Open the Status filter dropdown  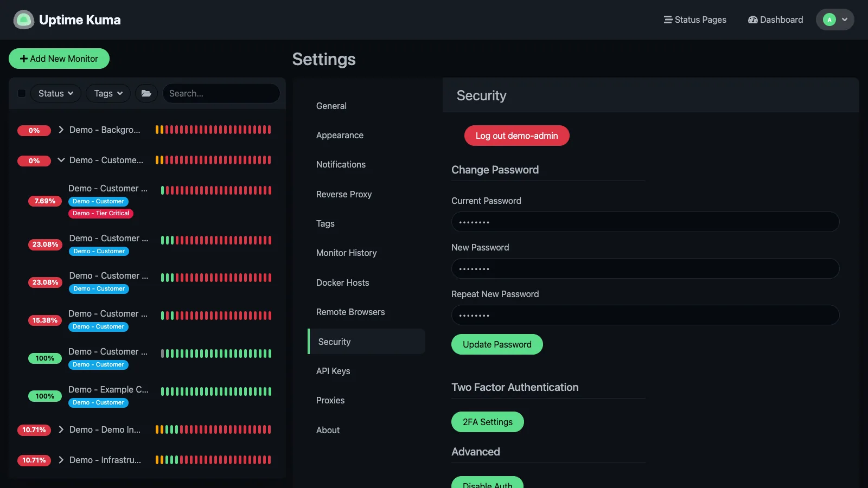pyautogui.click(x=56, y=93)
